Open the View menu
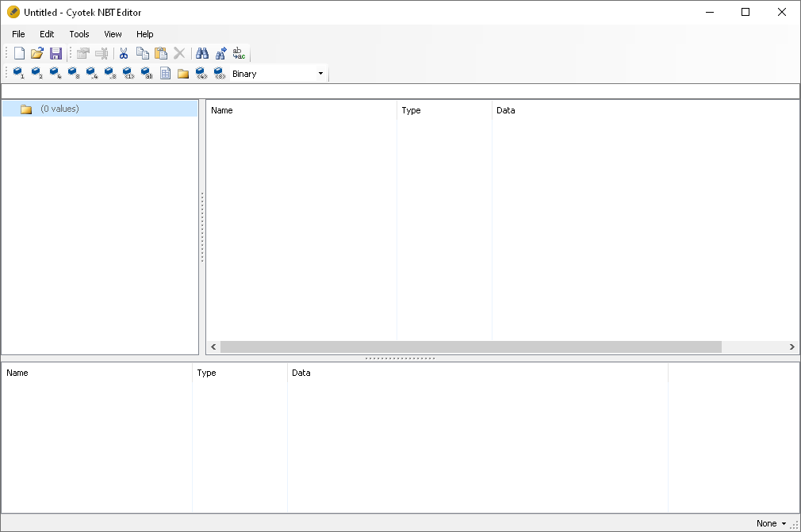Image resolution: width=801 pixels, height=532 pixels. 113,34
